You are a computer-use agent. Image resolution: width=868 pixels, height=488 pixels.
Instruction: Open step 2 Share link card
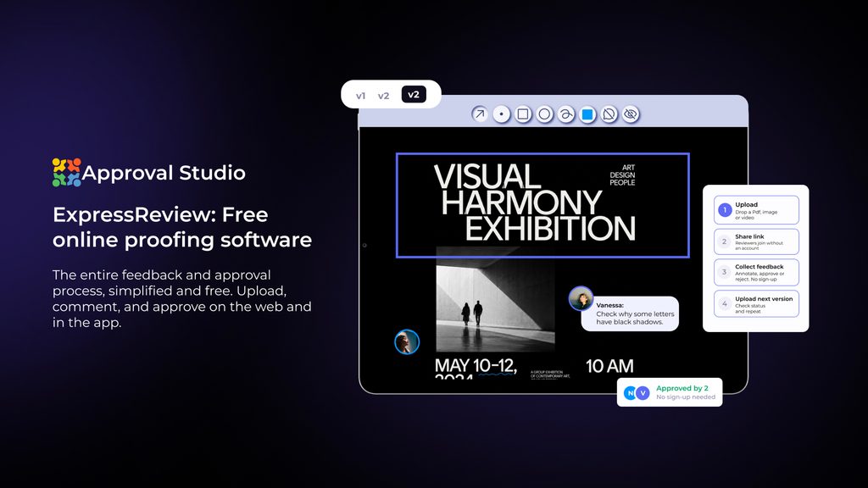pyautogui.click(x=756, y=241)
